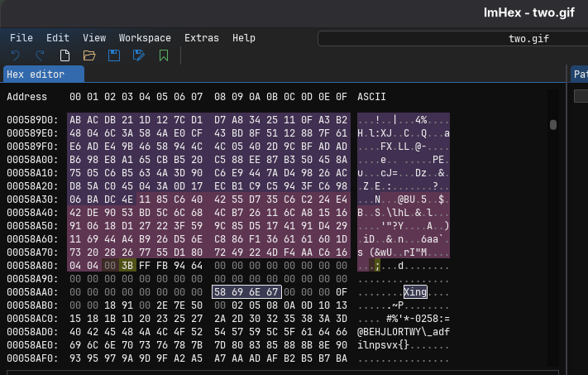Open the Extras menu
The height and width of the screenshot is (375, 588).
pyautogui.click(x=202, y=38)
